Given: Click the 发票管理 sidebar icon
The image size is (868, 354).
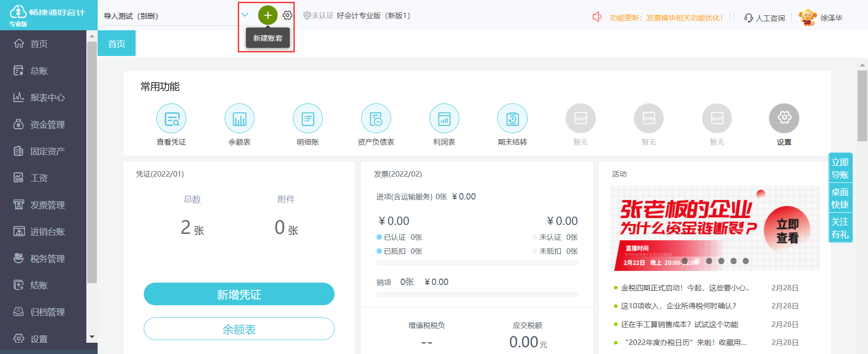Looking at the screenshot, I should (19, 205).
